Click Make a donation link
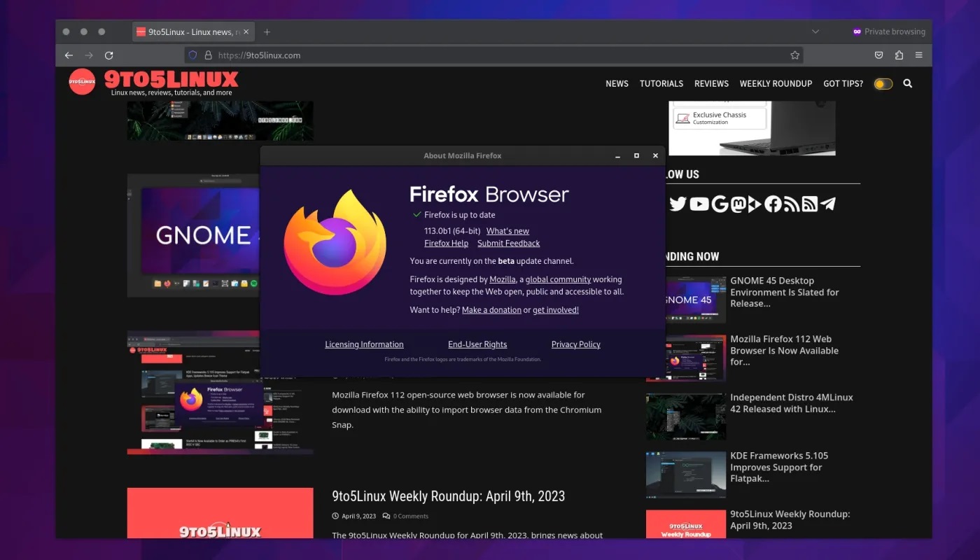The width and height of the screenshot is (980, 560). [491, 310]
